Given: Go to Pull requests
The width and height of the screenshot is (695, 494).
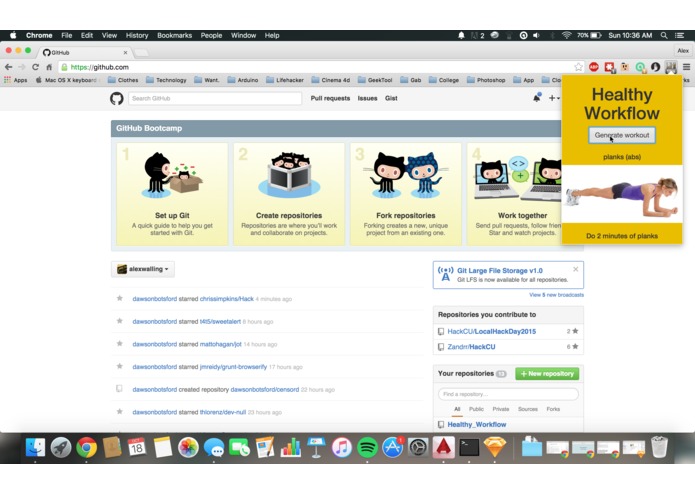Looking at the screenshot, I should [x=330, y=98].
